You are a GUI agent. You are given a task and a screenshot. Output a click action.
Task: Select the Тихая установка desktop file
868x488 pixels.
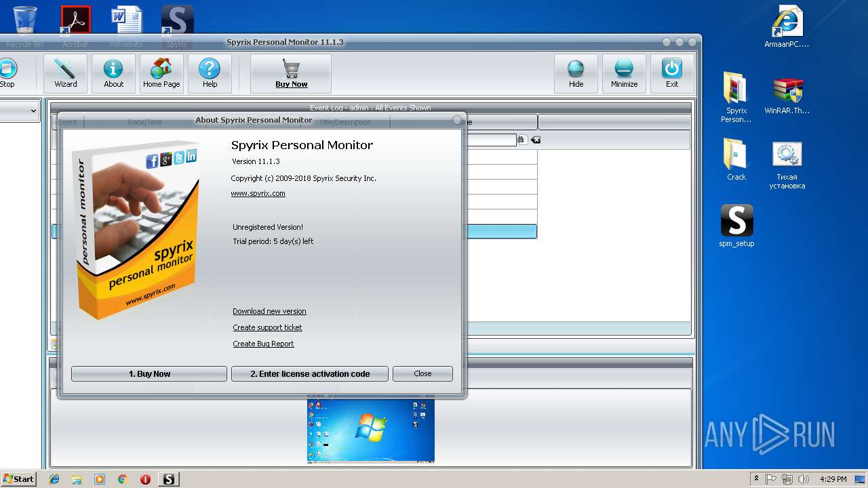(787, 165)
